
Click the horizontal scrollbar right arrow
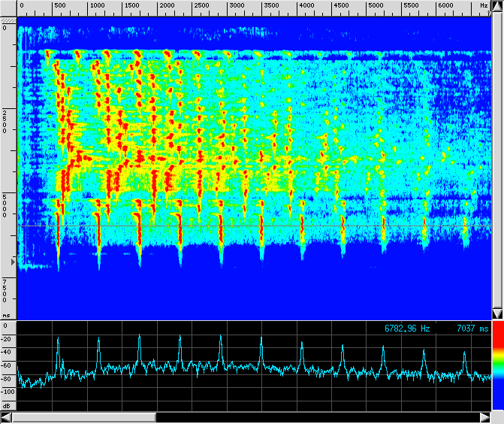coord(484,417)
